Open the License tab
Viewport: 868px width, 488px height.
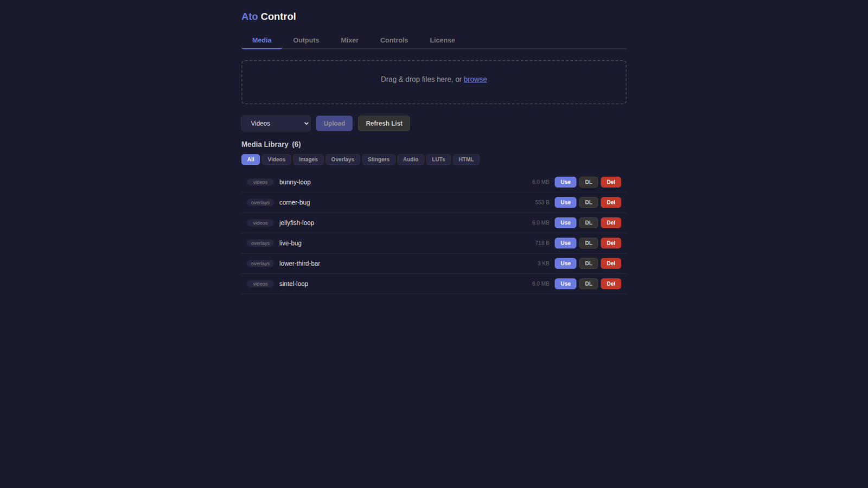click(442, 40)
